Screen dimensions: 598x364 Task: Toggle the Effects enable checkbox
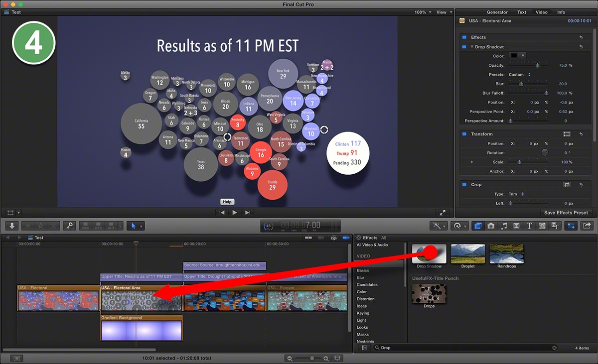(464, 37)
